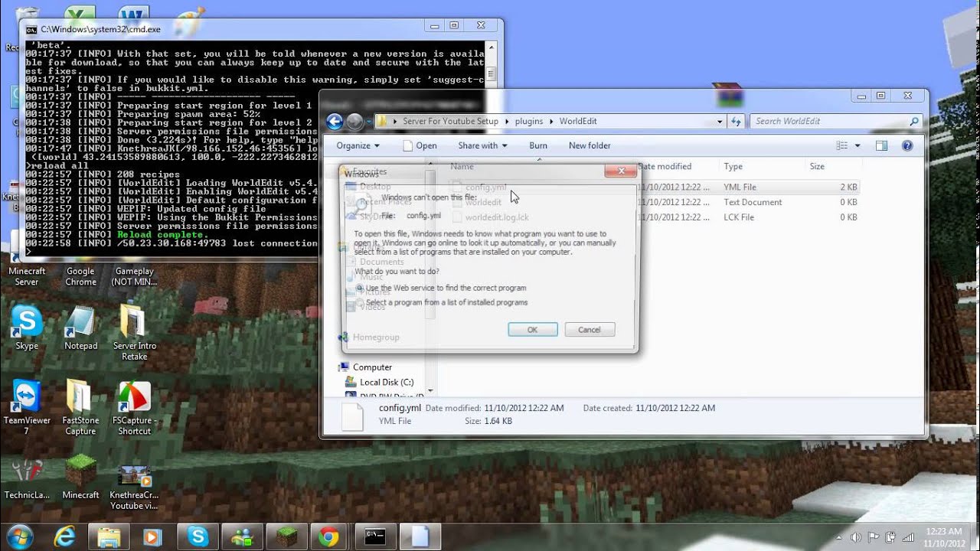Open the Windows Start menu orb

(x=19, y=536)
